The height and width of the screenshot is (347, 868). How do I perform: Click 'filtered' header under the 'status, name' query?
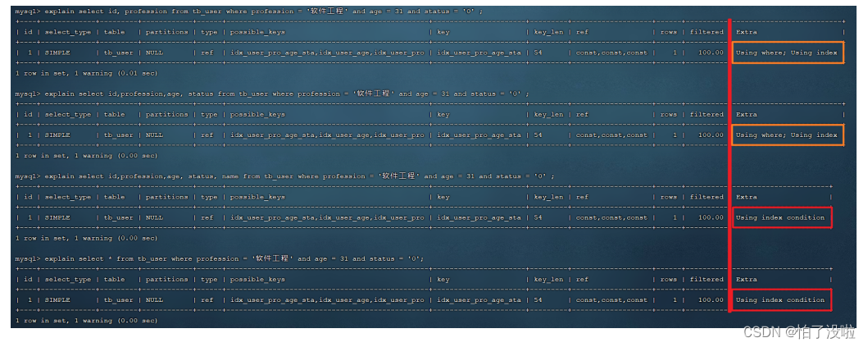(x=707, y=197)
